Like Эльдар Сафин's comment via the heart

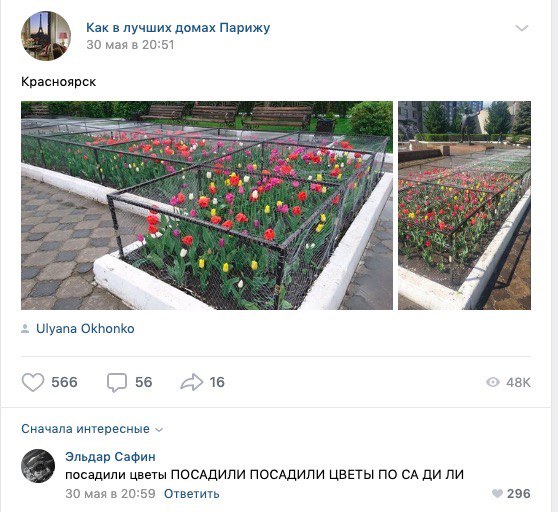[497, 493]
